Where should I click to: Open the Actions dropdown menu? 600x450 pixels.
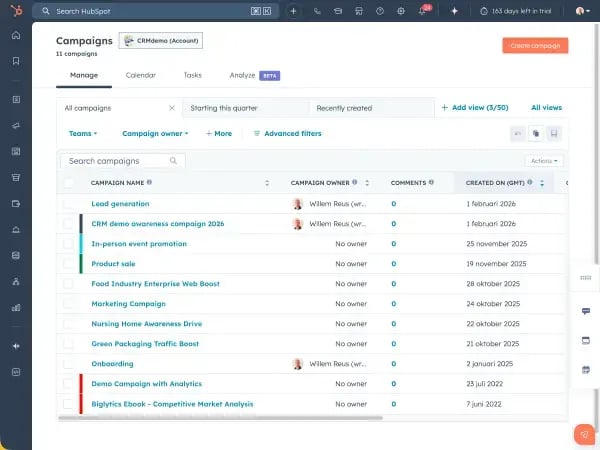[543, 161]
